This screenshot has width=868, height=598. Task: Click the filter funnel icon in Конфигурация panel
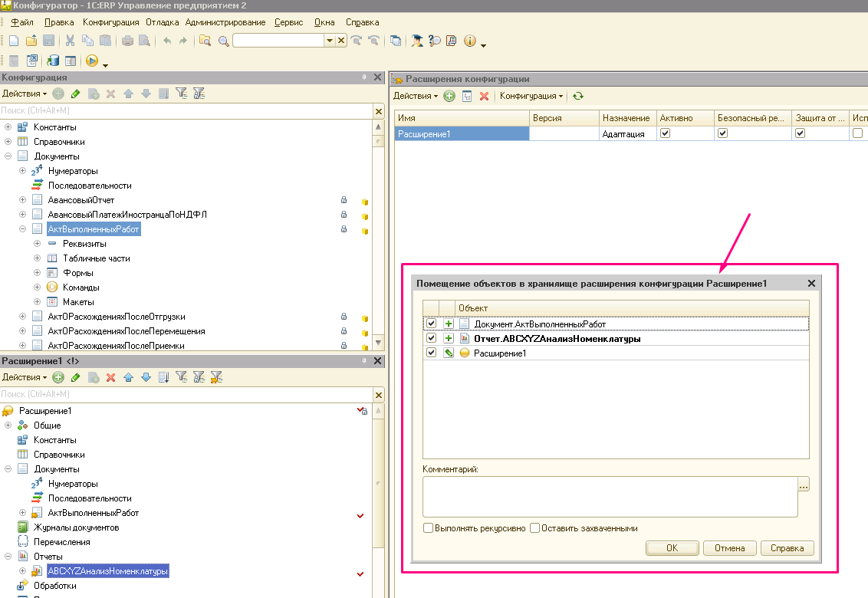coord(181,94)
